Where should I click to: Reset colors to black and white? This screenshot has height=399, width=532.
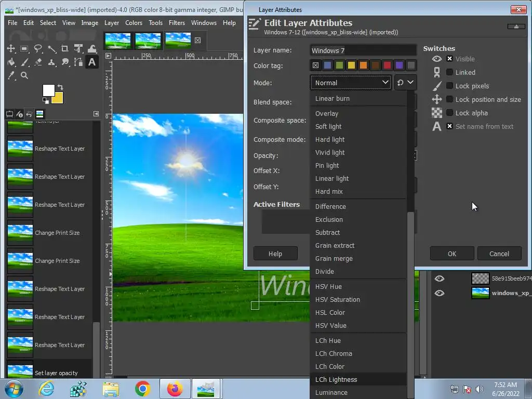tap(45, 100)
